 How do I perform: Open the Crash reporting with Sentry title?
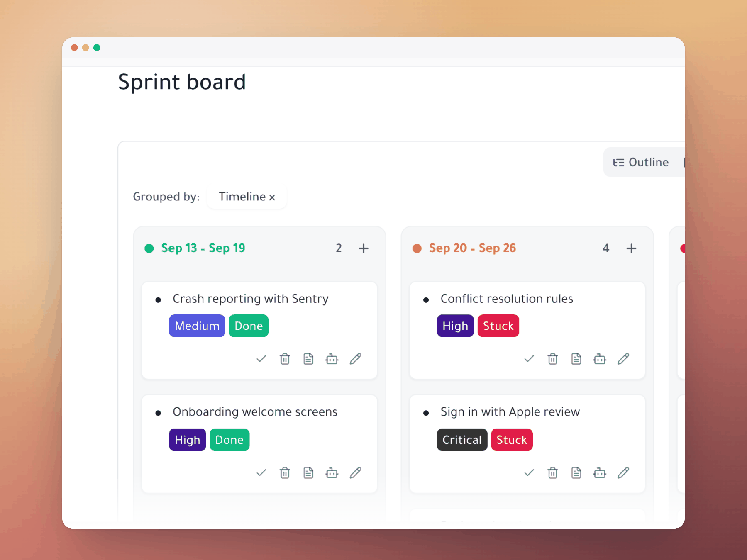(251, 299)
